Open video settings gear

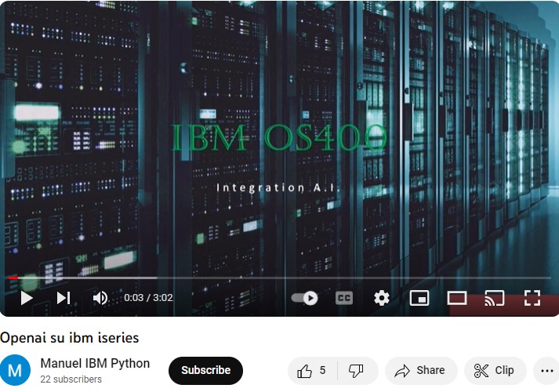tap(382, 298)
